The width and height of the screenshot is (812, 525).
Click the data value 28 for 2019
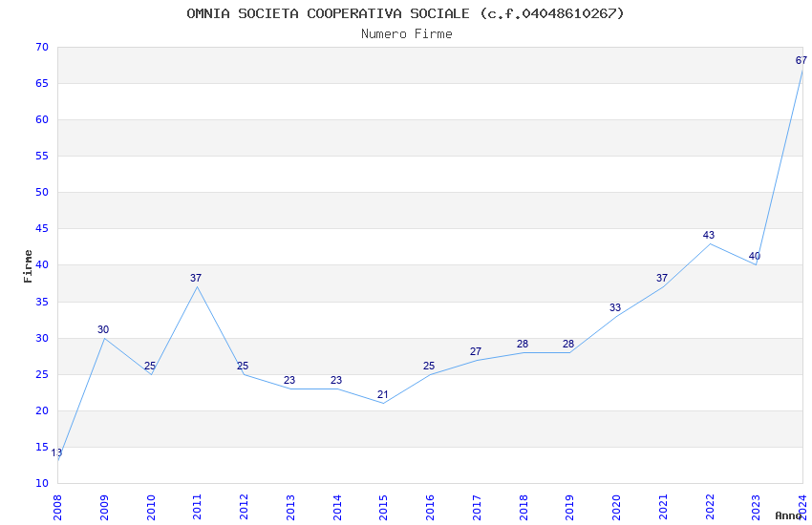[x=568, y=344]
